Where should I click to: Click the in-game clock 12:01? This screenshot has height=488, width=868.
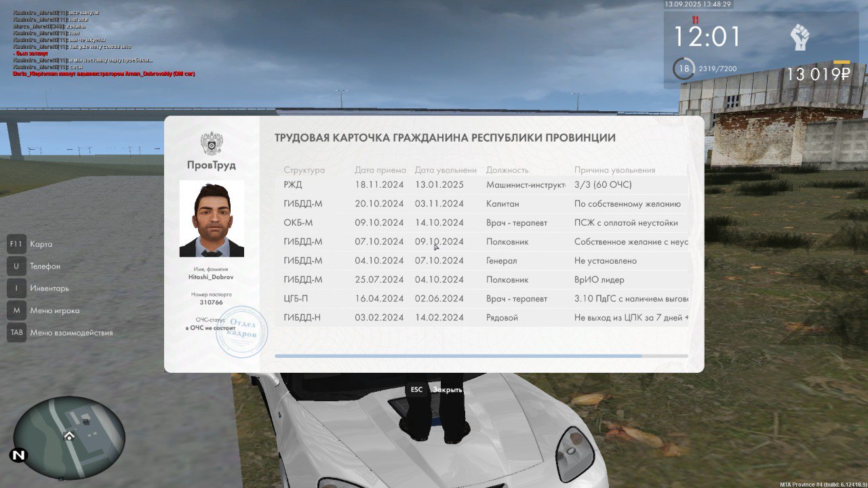point(707,37)
